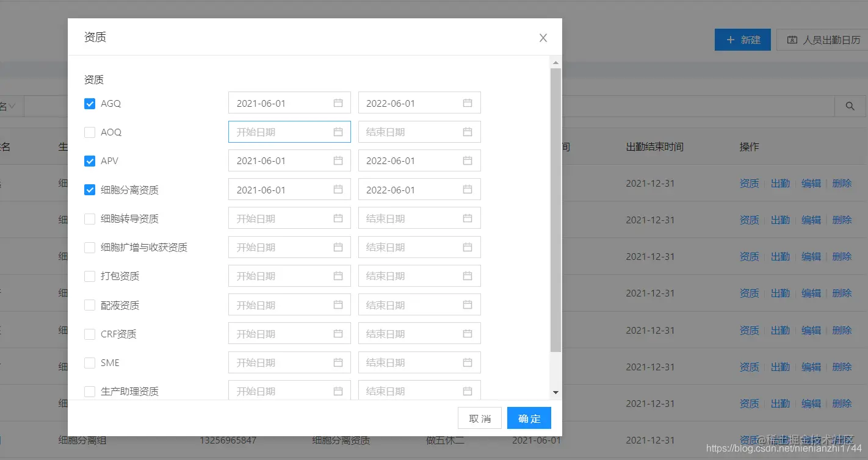The image size is (868, 460).
Task: Click the search magnifier icon in background page
Action: (x=850, y=106)
